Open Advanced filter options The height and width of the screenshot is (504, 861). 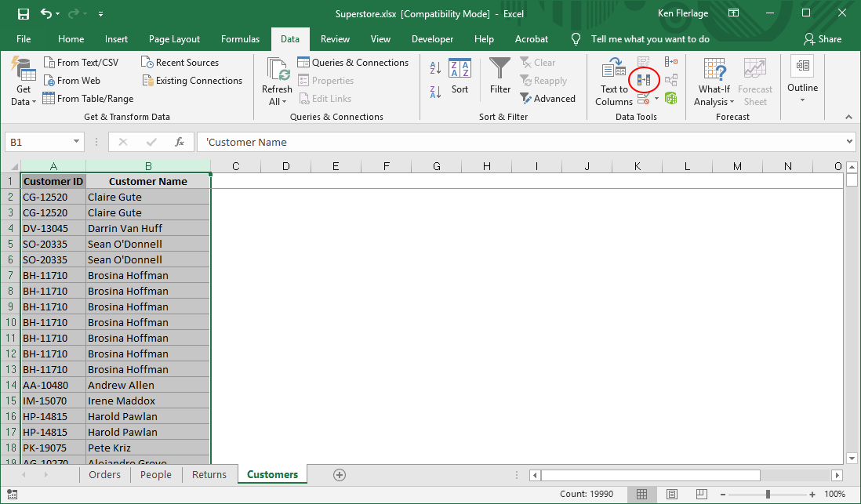click(x=547, y=99)
